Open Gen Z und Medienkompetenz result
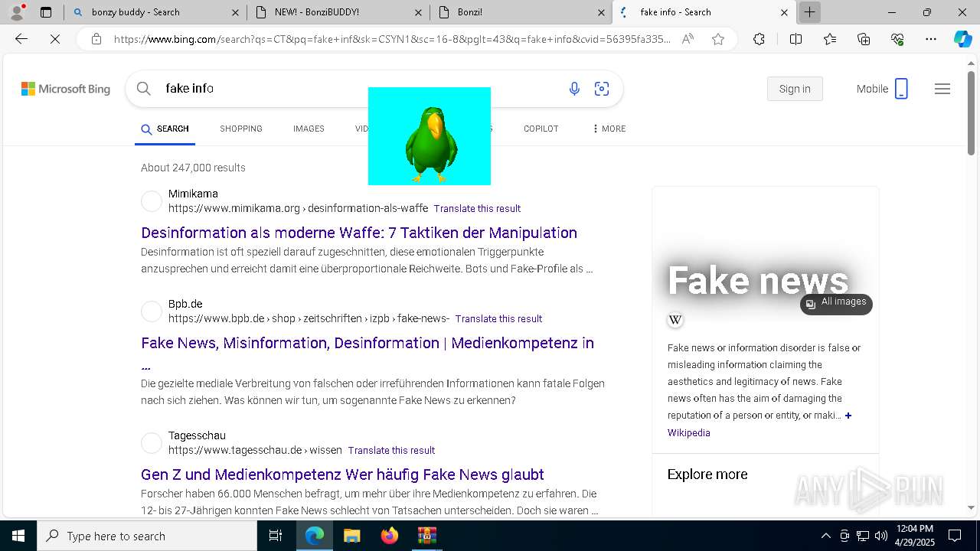The image size is (980, 551). [x=342, y=474]
